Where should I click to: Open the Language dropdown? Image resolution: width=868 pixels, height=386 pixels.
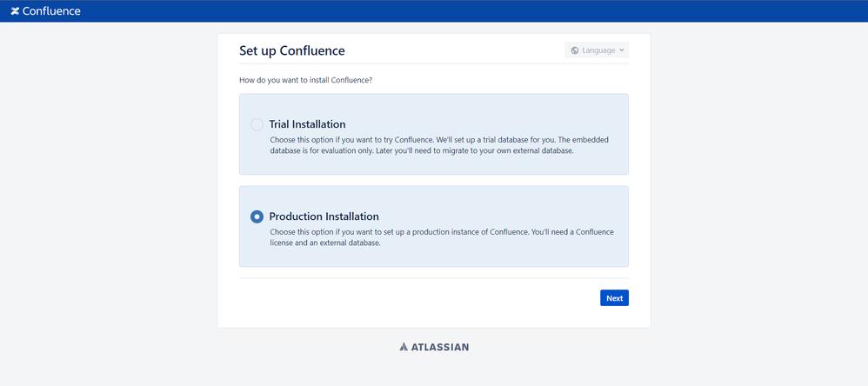[x=597, y=50]
